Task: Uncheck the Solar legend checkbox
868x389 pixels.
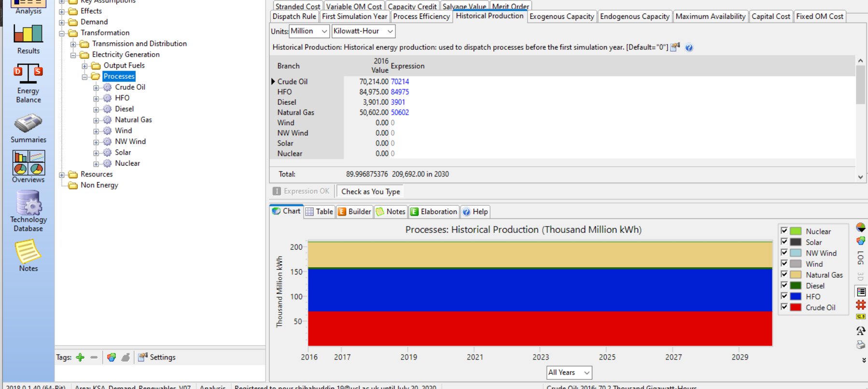Action: (784, 242)
